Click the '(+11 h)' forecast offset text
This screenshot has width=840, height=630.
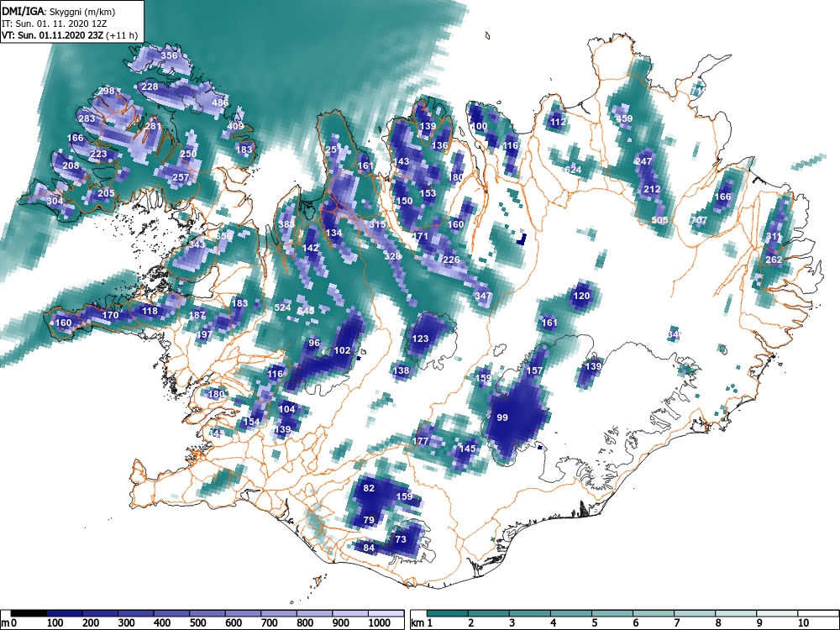click(122, 36)
